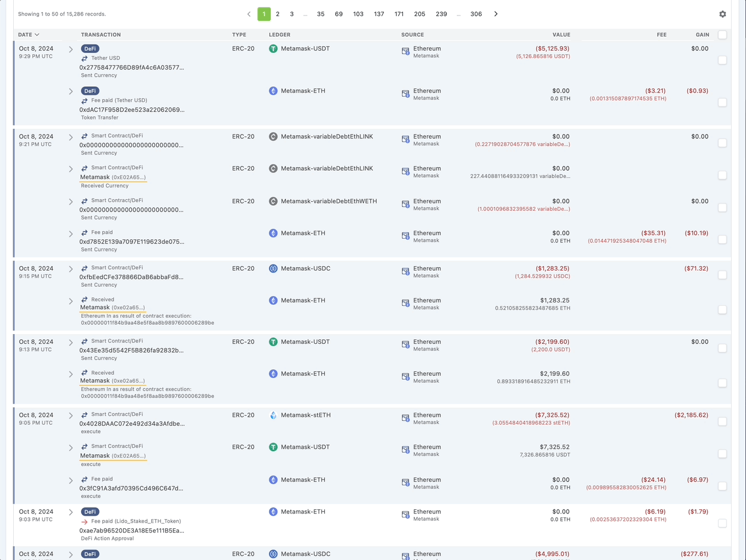Sort by the DATE column dropdown arrow

[x=37, y=35]
